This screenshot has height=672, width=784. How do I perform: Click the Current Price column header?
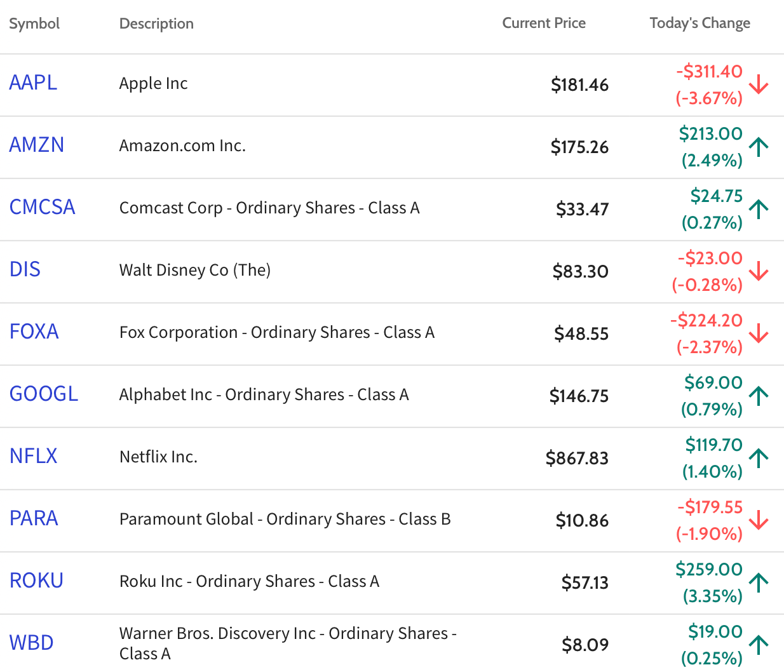544,24
